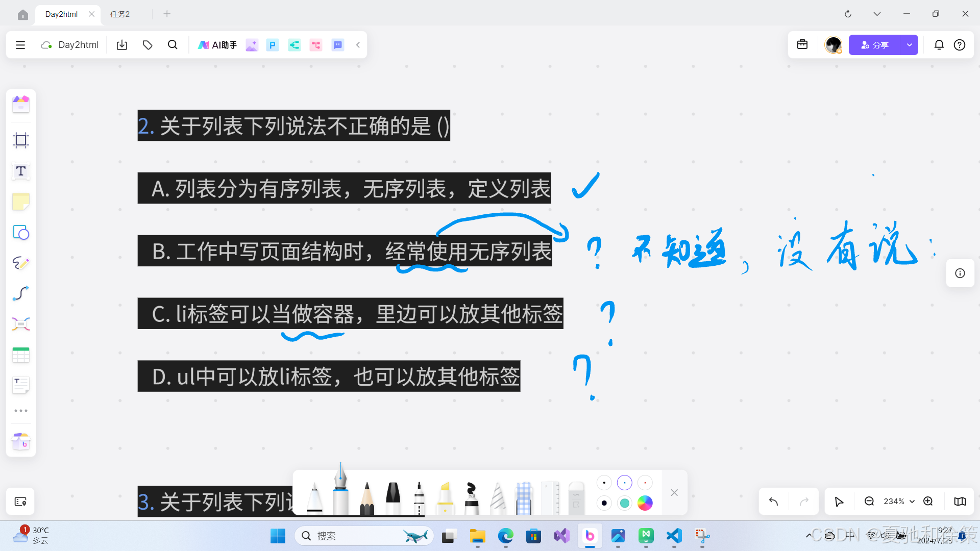The height and width of the screenshot is (551, 980).
Task: Switch to the 任务2 tab
Action: pos(119,14)
